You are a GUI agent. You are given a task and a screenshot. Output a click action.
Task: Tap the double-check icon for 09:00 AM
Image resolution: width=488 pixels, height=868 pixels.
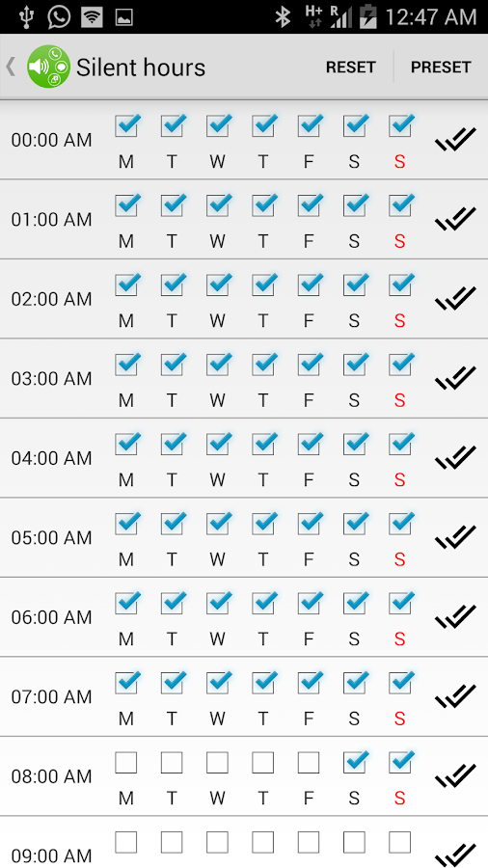coord(455,854)
